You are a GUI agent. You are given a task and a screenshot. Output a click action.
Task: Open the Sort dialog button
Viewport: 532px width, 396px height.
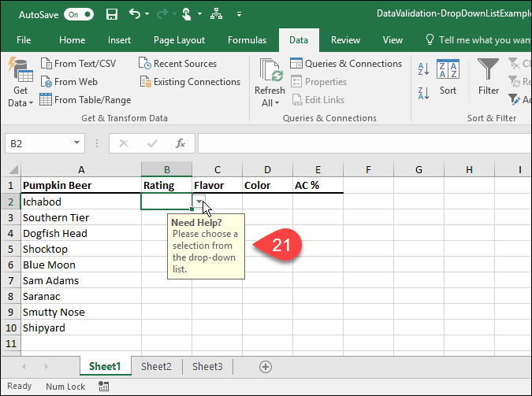448,76
